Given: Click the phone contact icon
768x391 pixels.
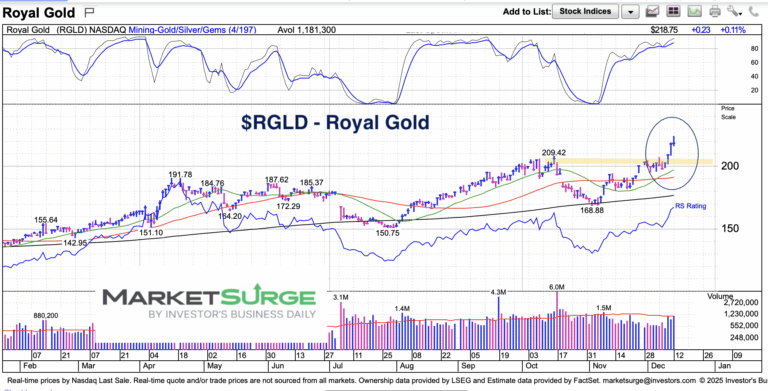Looking at the screenshot, I should pos(754,12).
